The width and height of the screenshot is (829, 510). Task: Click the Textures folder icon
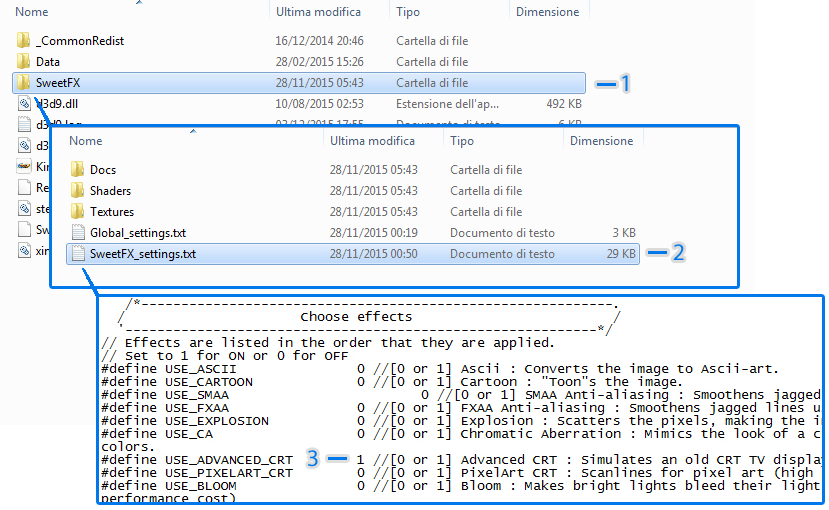coord(77,212)
